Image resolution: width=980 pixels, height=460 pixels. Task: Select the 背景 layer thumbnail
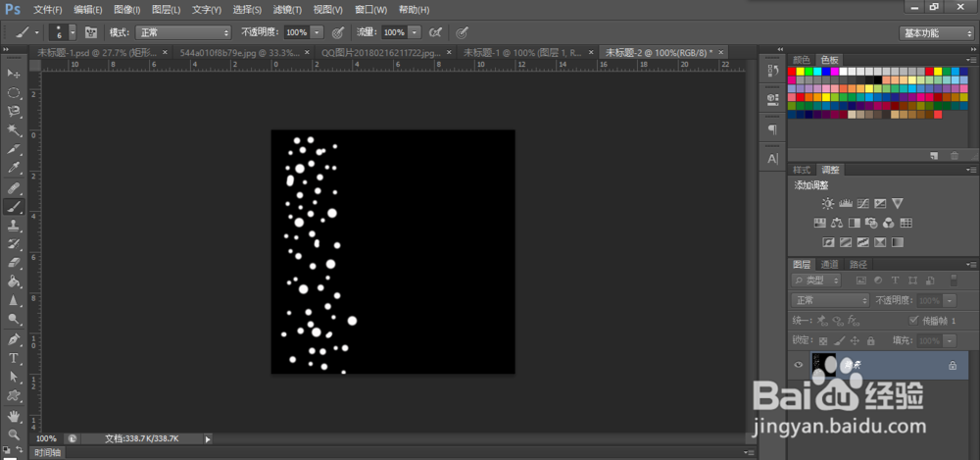823,366
